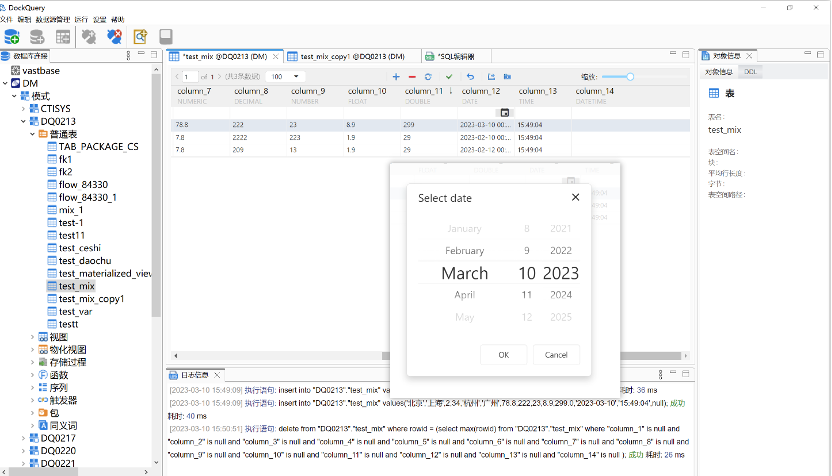The width and height of the screenshot is (832, 476).
Task: Select the TAB_PACKAGE_CS table in tree
Action: [x=99, y=146]
